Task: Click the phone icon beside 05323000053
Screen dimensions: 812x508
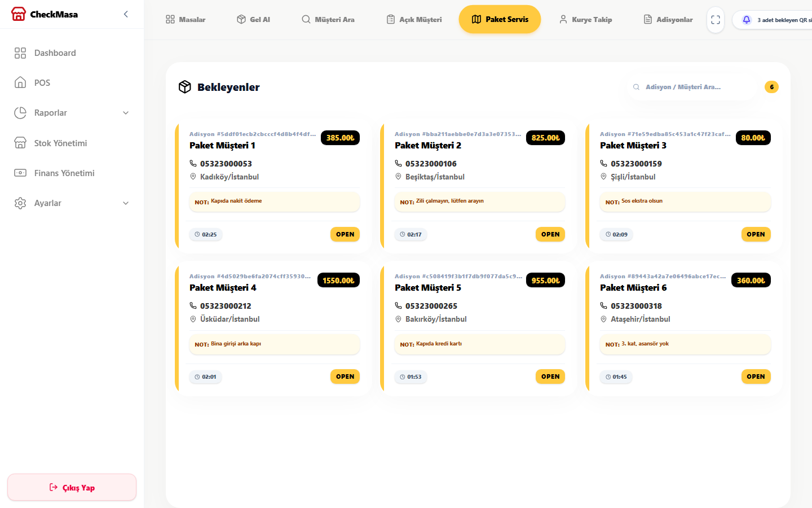Action: 193,164
